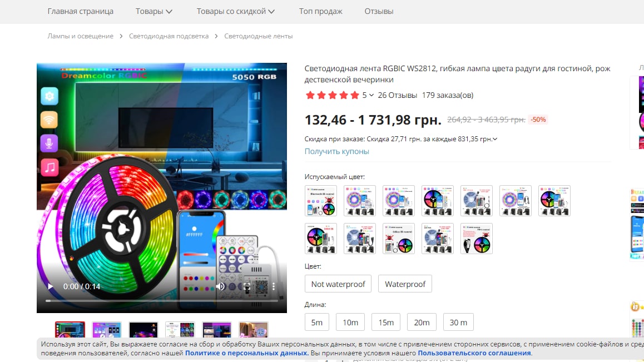Seek along the video progress bar
The height and width of the screenshot is (362, 644).
coord(161,301)
